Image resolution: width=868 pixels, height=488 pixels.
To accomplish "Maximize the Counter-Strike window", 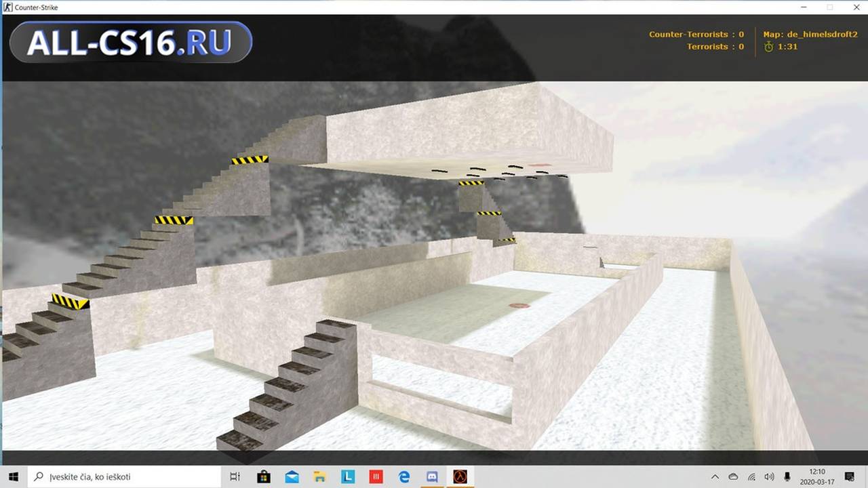I will [x=829, y=7].
